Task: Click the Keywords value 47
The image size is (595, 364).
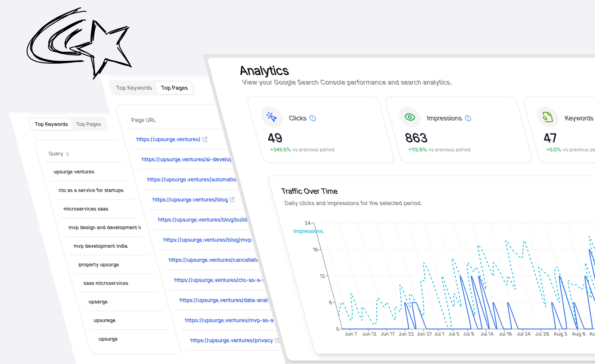Action: 550,138
